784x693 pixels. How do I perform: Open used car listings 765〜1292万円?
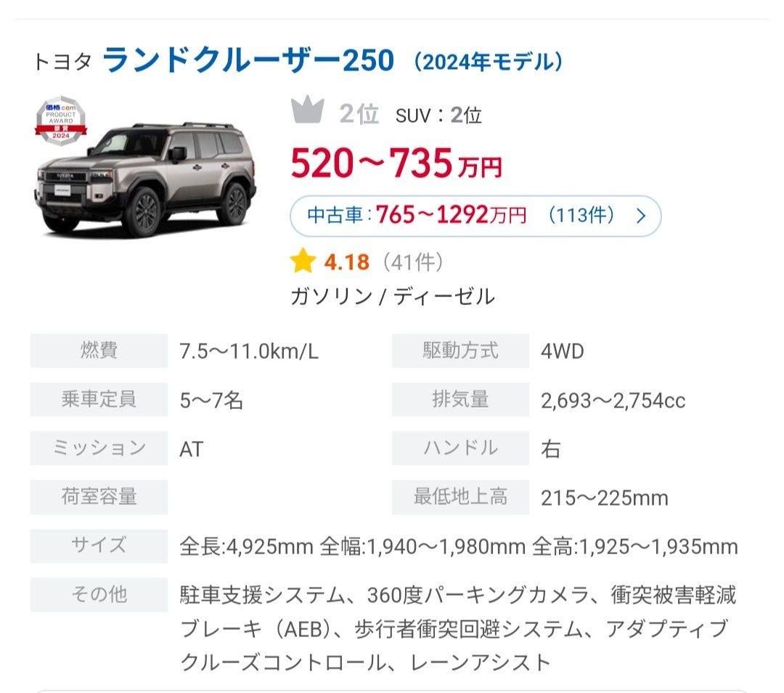pos(450,216)
